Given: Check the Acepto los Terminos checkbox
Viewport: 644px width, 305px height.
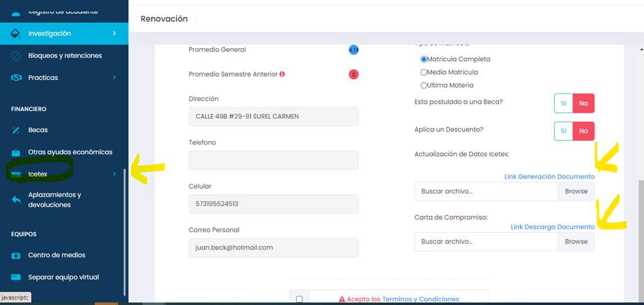Looking at the screenshot, I should click(299, 299).
